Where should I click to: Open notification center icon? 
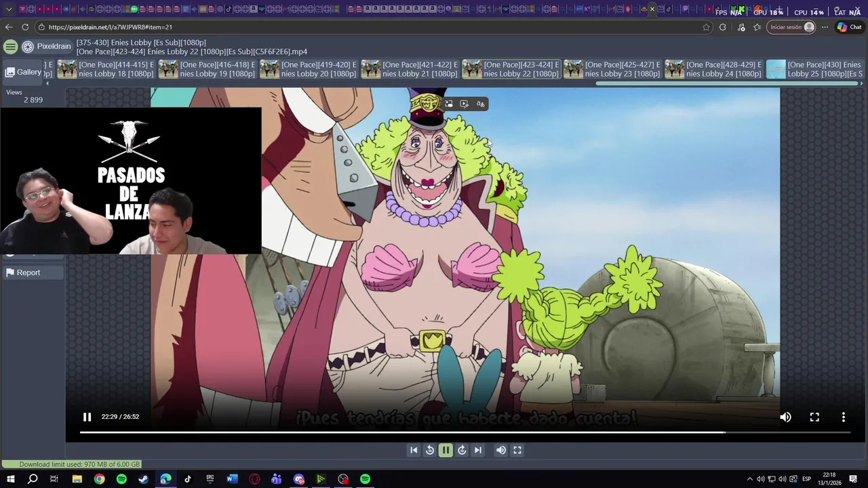(854, 479)
